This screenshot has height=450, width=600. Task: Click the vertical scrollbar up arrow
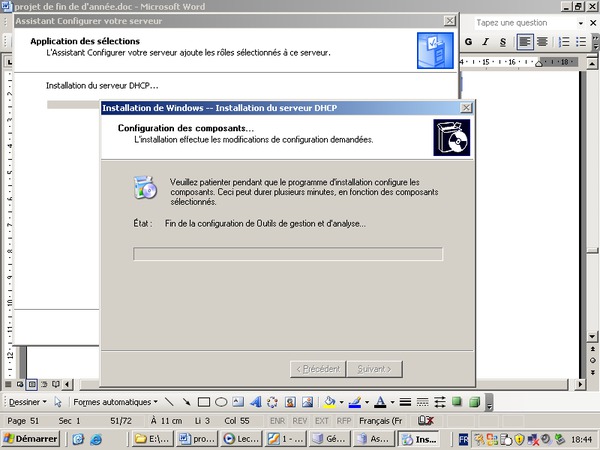[x=592, y=62]
